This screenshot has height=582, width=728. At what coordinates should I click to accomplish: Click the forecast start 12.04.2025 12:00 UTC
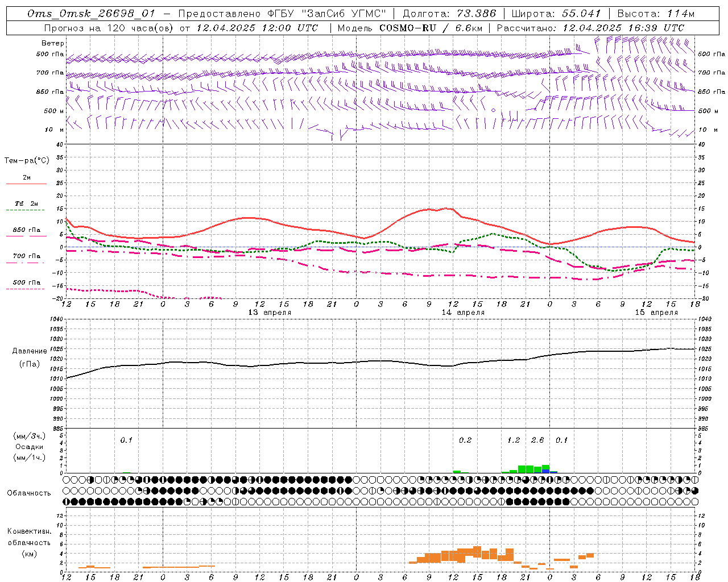pos(257,27)
